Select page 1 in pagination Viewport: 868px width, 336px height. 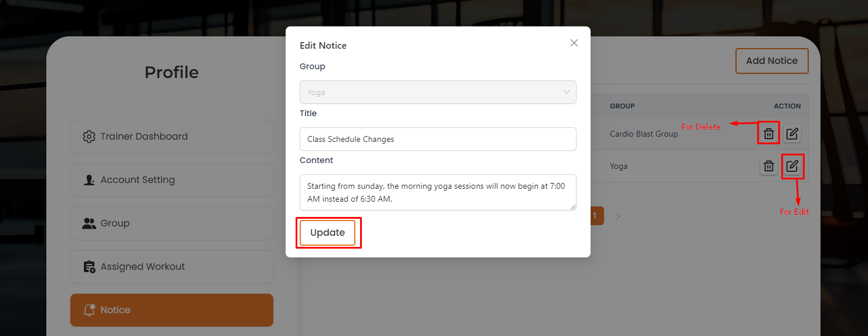coord(596,216)
